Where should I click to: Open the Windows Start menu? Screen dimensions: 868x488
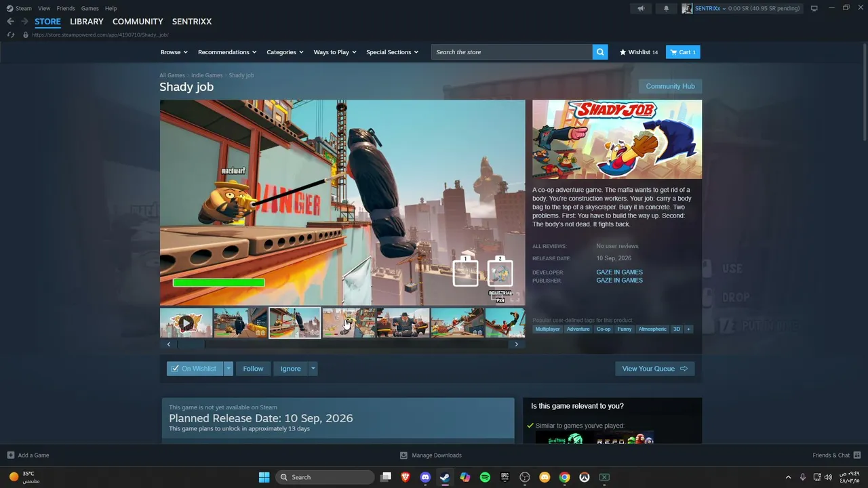(264, 477)
